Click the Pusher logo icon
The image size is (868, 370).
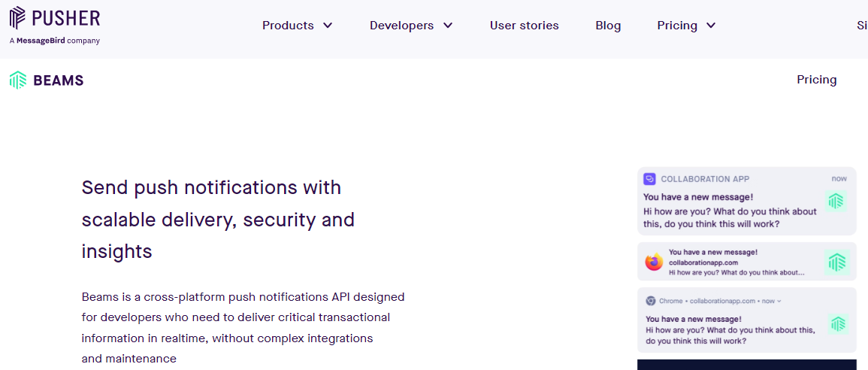[17, 18]
